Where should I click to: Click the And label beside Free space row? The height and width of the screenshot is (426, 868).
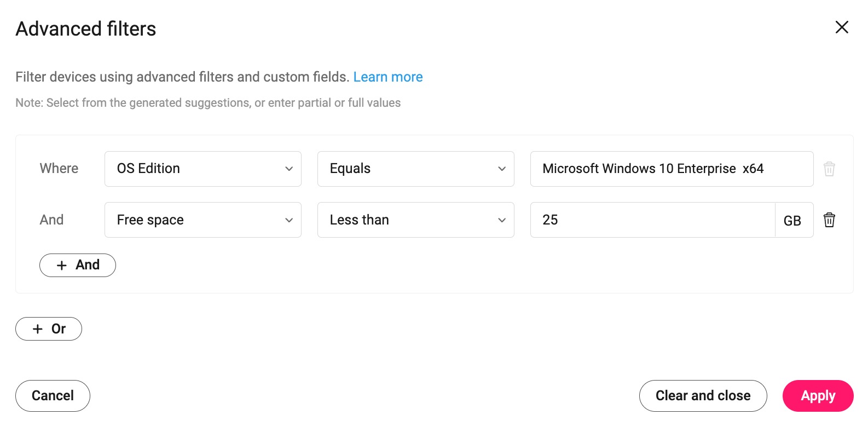52,220
